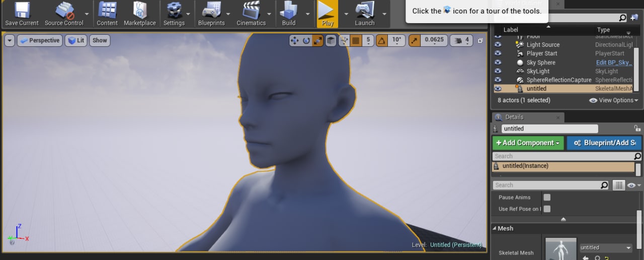Viewport: 644px width, 260px height.
Task: Click the Add Component button
Action: point(528,143)
